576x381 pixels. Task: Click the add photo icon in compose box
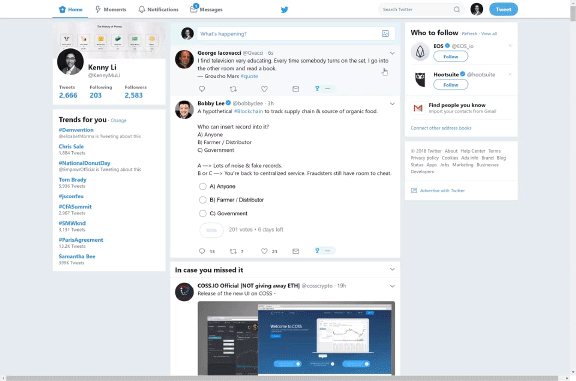click(385, 34)
